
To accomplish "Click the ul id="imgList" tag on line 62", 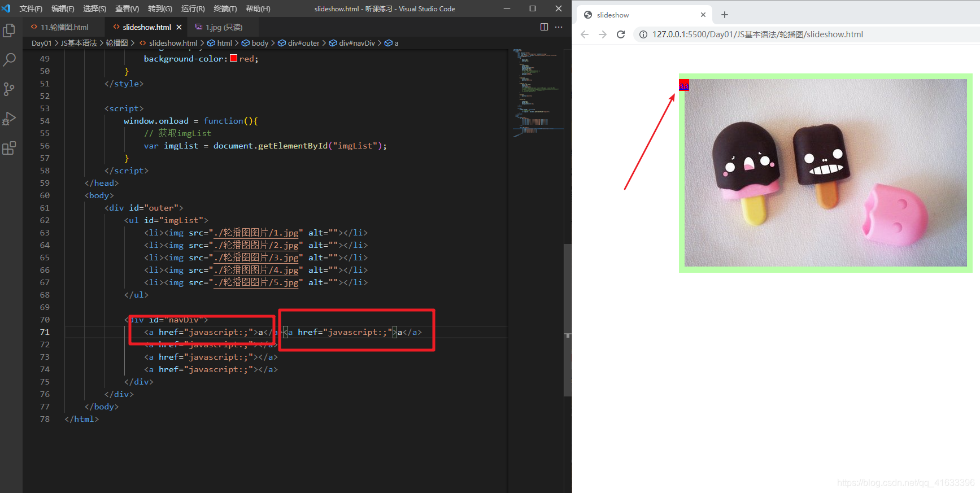I will 166,220.
